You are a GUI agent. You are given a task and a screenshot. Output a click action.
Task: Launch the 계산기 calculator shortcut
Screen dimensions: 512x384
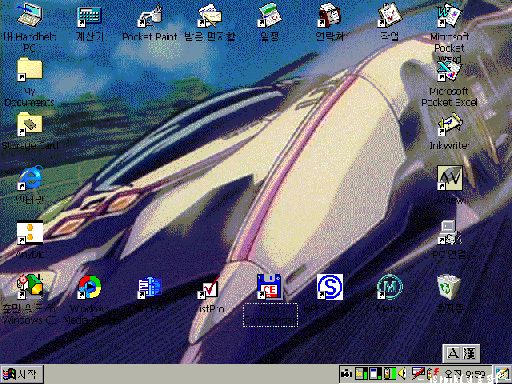coord(89,16)
